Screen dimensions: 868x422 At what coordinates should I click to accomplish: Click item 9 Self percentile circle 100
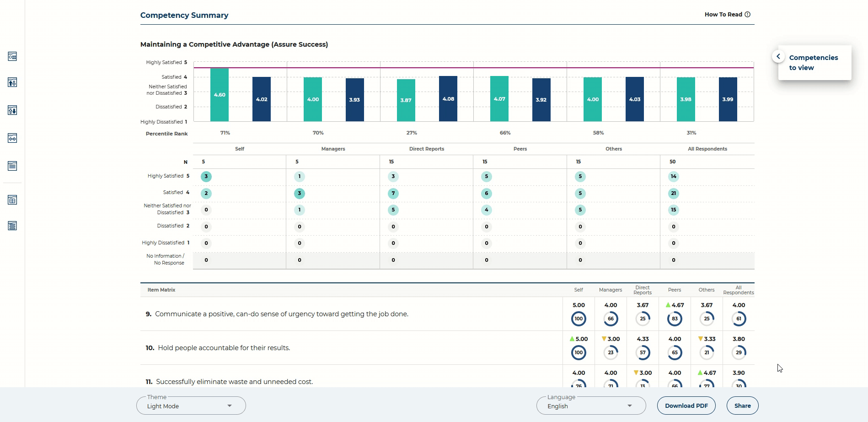click(x=579, y=319)
